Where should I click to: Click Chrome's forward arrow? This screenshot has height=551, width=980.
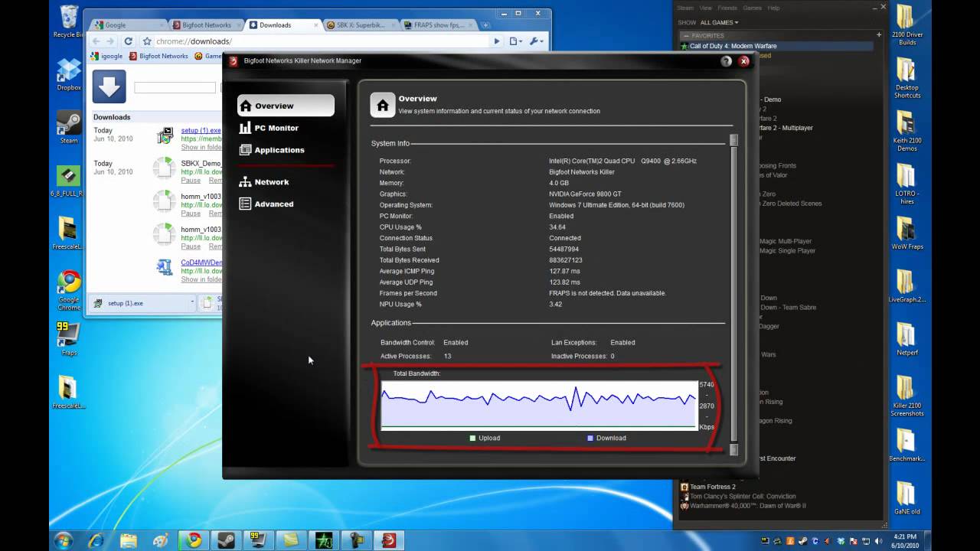click(x=111, y=41)
